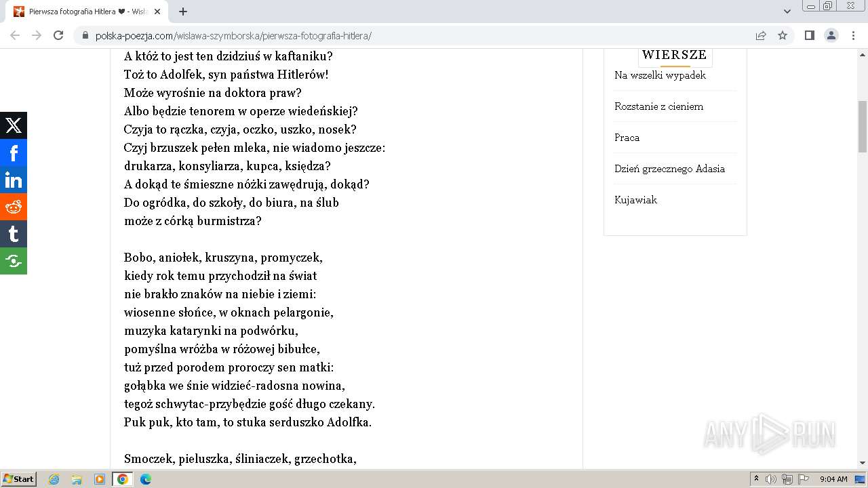Open Chrome three-dot menu
Image resolution: width=868 pixels, height=488 pixels.
click(853, 35)
